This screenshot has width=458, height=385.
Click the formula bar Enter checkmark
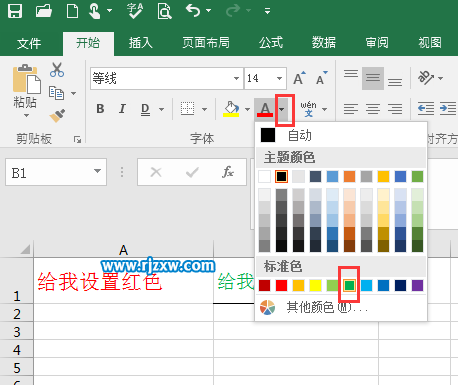(x=192, y=172)
